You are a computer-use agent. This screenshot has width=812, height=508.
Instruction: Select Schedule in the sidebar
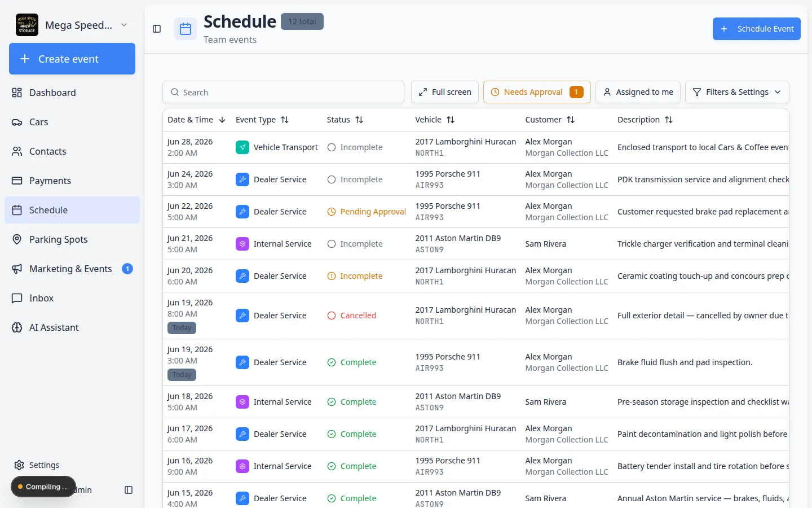point(72,210)
